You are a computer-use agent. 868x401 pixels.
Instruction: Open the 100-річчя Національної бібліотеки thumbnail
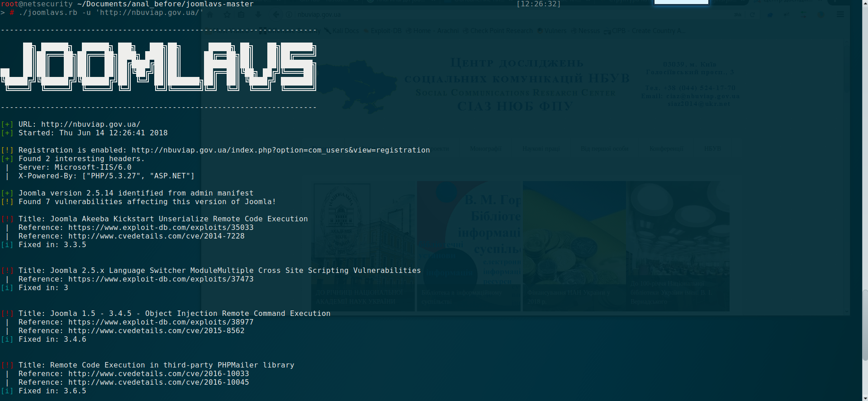tap(678, 246)
